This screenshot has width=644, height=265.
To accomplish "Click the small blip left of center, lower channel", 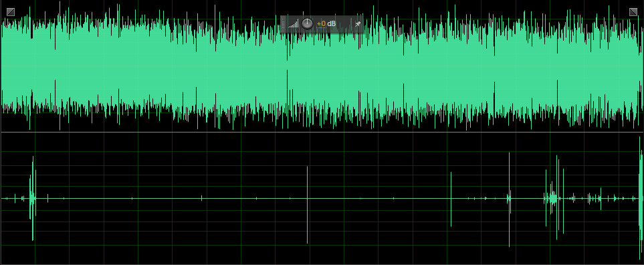I will [202, 198].
